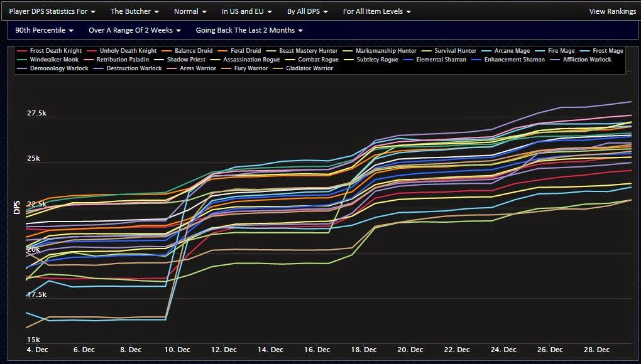Open the In US and EU dropdown
Image resolution: width=641 pixels, height=364 pixels.
[x=247, y=11]
